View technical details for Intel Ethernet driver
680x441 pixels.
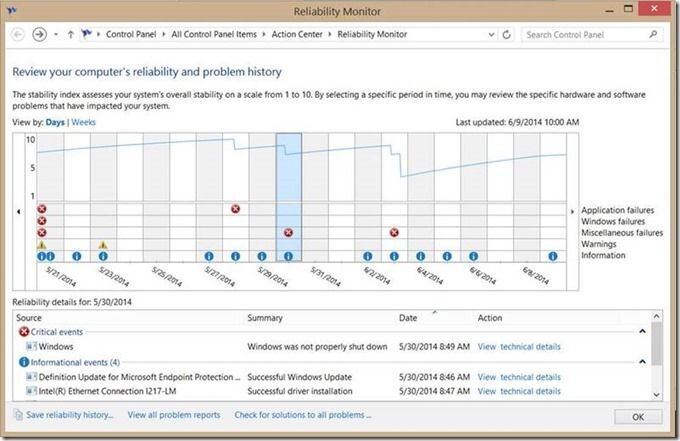(x=519, y=392)
